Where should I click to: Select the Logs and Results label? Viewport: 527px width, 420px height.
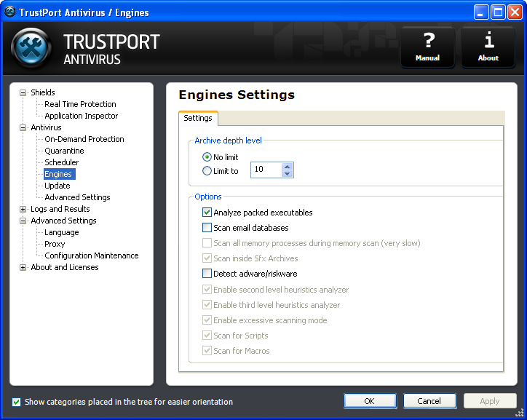point(60,209)
